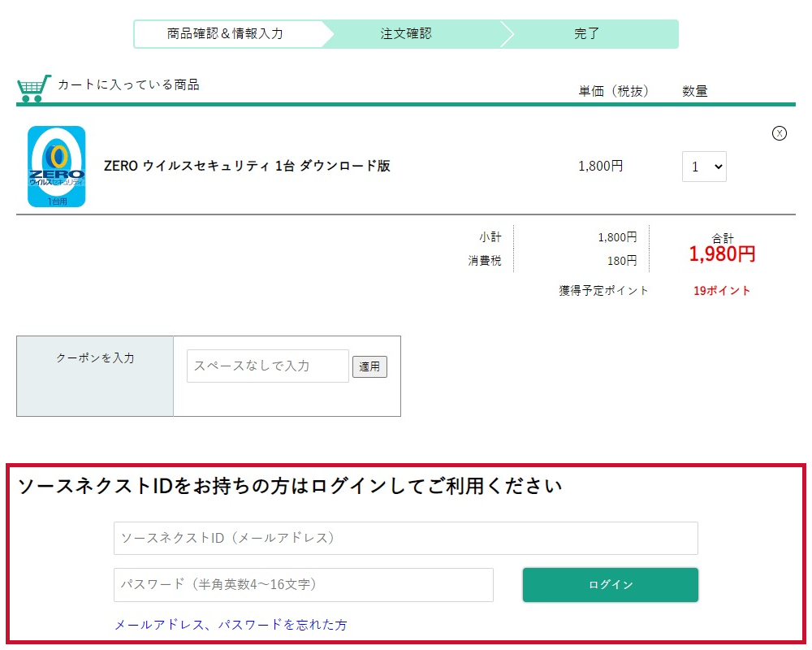Open メールアドレス、パスワードを忘れた方 link
Image resolution: width=812 pixels, height=650 pixels.
tap(231, 625)
